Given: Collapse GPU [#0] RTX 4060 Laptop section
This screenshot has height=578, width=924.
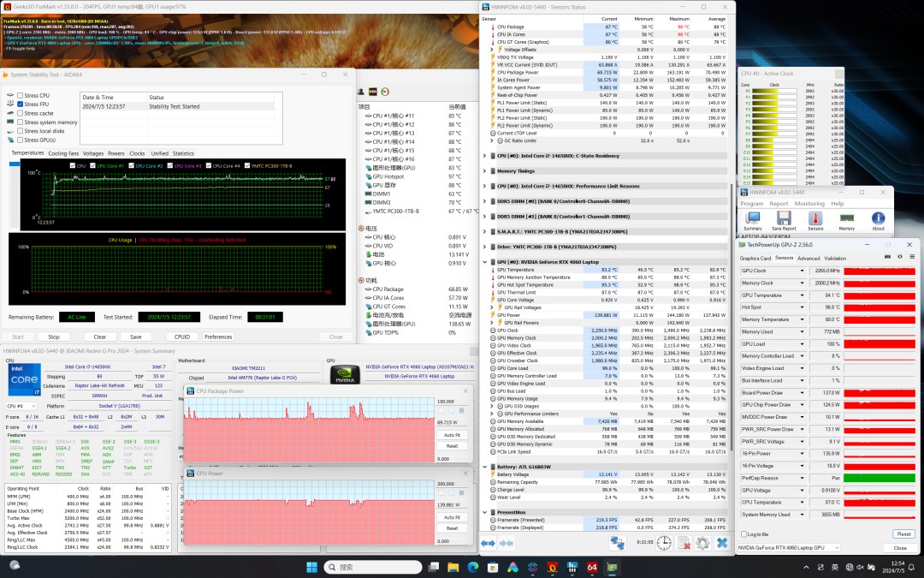Looking at the screenshot, I should (485, 262).
